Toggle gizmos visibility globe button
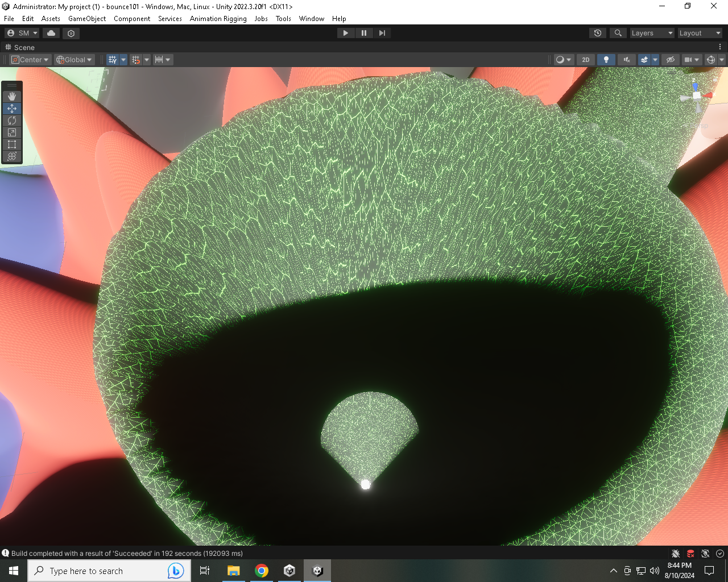Screen dimensions: 728x582 coord(711,60)
